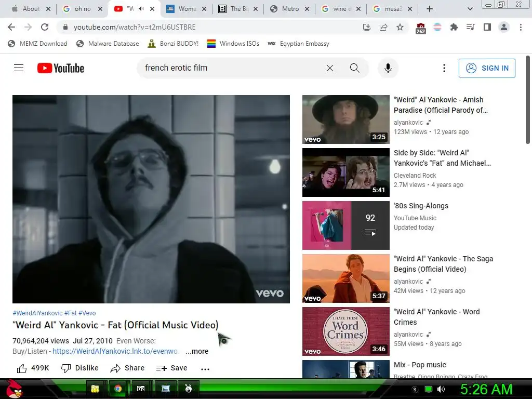Viewport: 532px width, 399px height.
Task: Open more actions ellipsis below video
Action: (x=205, y=369)
